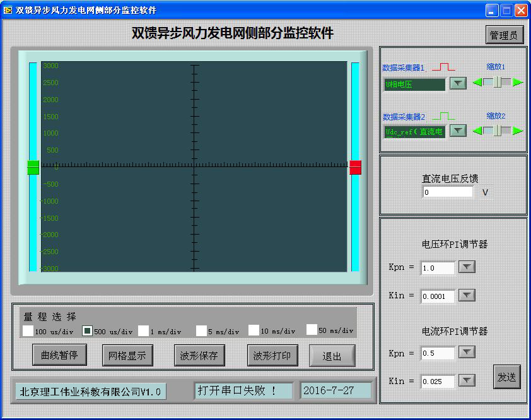Click the 直流电压反馈 value field
The height and width of the screenshot is (420, 531).
click(447, 192)
